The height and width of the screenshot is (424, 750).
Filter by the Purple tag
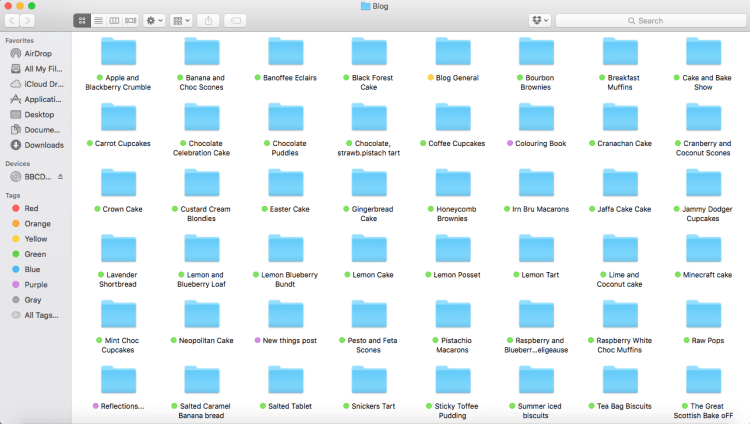36,284
